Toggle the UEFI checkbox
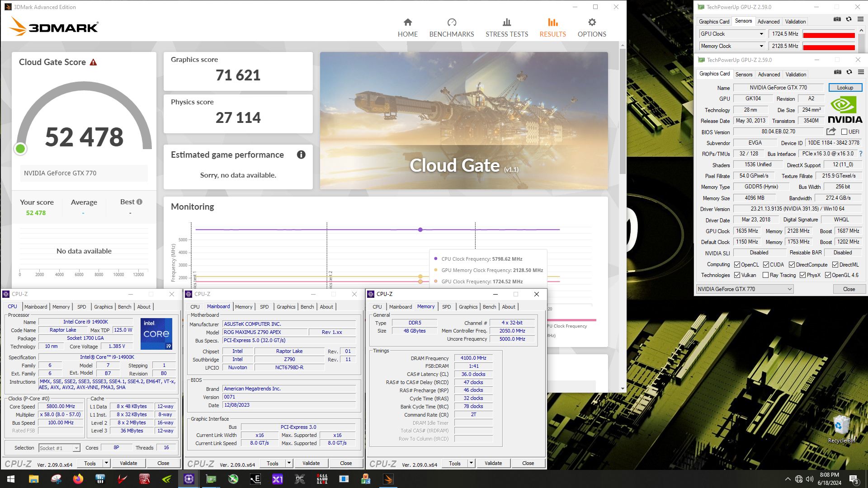The height and width of the screenshot is (488, 868). 844,132
